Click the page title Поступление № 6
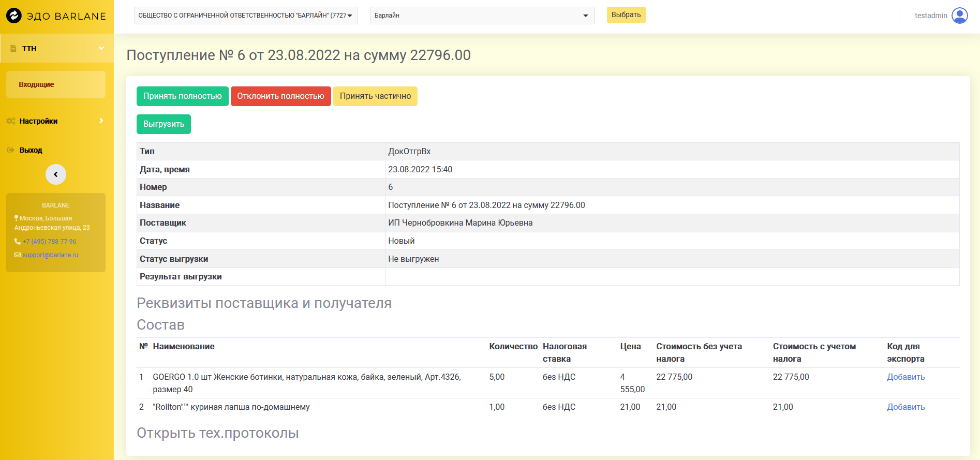The height and width of the screenshot is (460, 980). (x=299, y=55)
